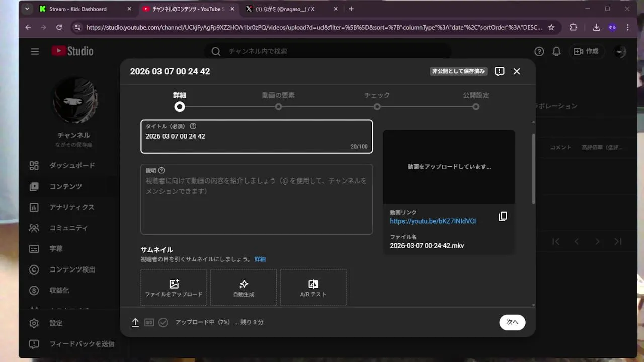Viewport: 644px width, 362px height.
Task: Open the browser extensions puzzle icon
Action: 574,28
